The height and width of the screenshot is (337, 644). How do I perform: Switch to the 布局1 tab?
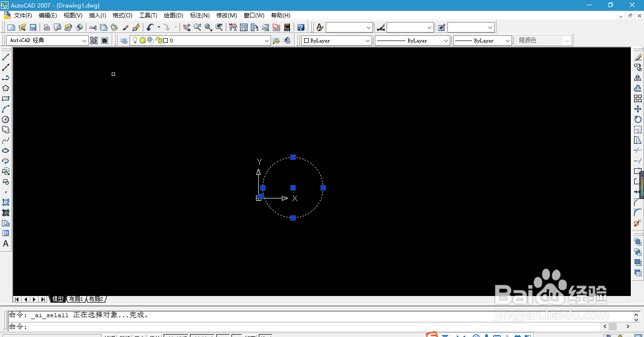(x=76, y=299)
